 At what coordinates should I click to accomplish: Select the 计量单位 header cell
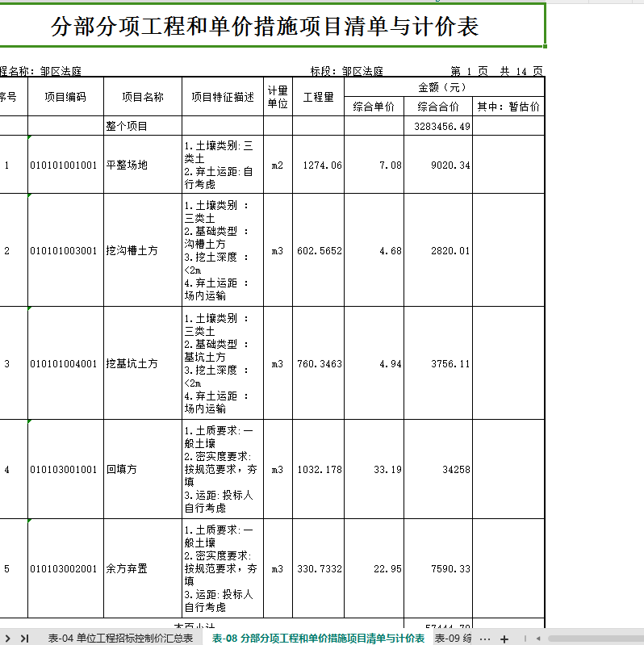[x=278, y=97]
